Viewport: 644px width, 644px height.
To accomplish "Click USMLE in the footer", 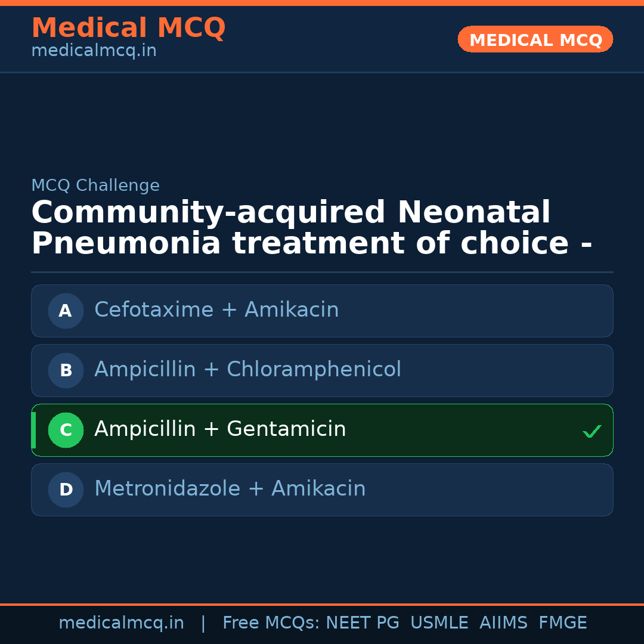I will [439, 623].
